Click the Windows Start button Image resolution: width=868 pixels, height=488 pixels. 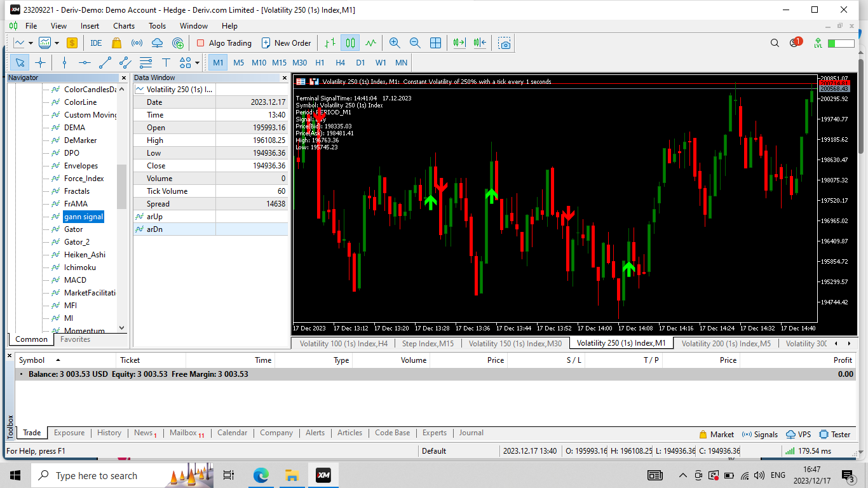point(15,475)
